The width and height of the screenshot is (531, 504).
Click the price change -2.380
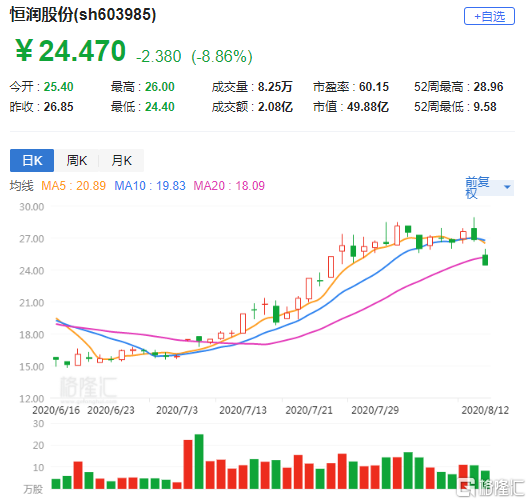[x=158, y=56]
